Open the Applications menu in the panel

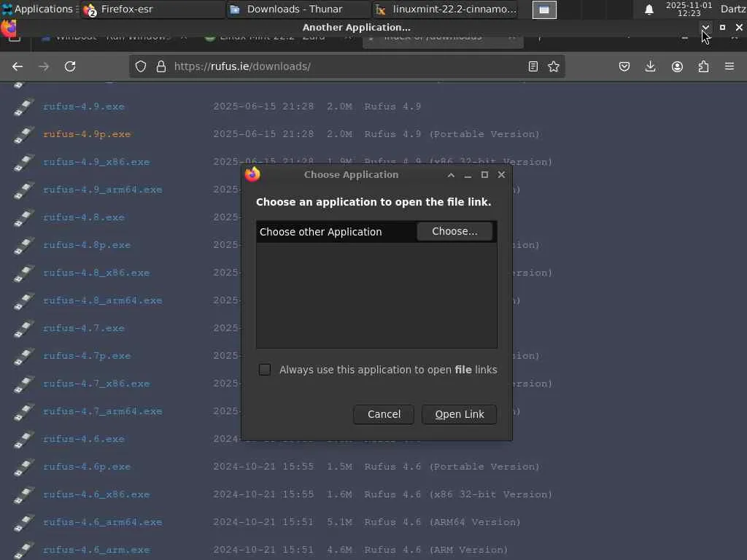click(x=37, y=9)
